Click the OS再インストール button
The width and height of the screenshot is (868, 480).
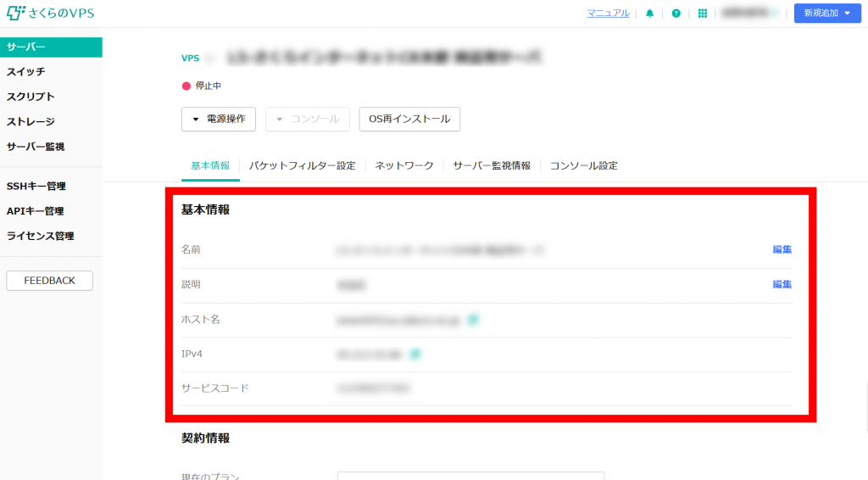(409, 120)
